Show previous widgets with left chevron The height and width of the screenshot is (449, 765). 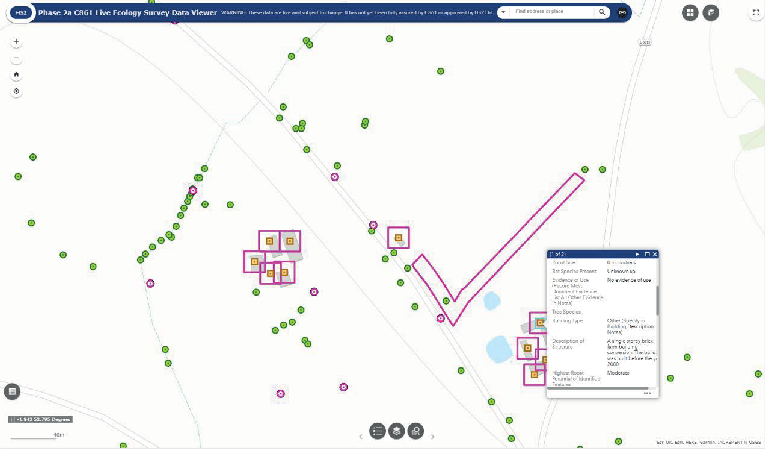tap(361, 436)
